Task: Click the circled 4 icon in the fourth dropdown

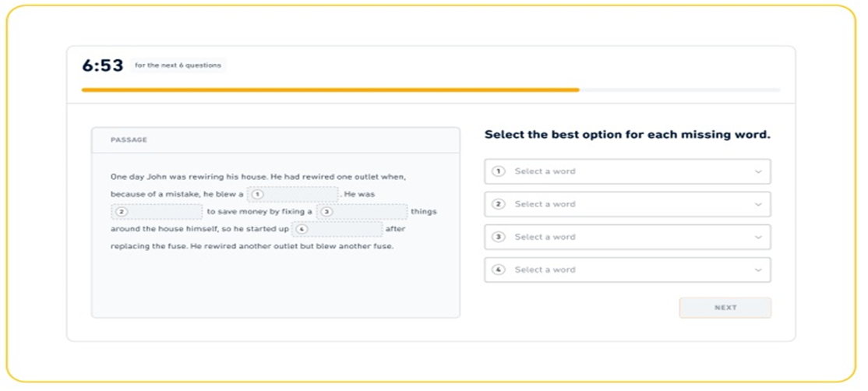Action: coord(499,269)
